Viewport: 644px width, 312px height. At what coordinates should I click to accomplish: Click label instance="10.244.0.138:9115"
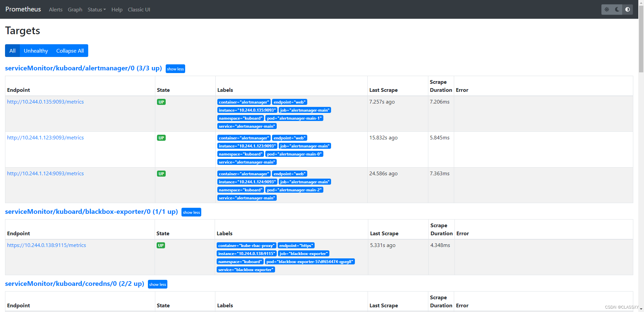tap(247, 254)
